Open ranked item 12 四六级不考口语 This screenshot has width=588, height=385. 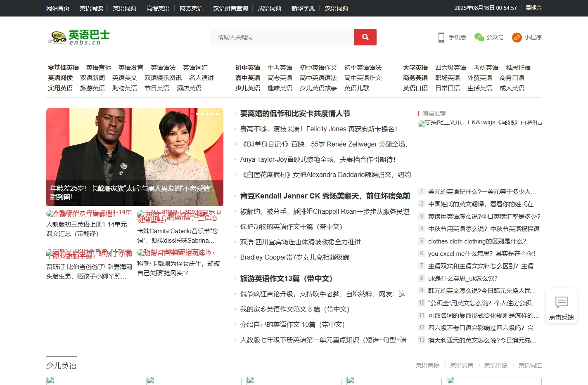pyautogui.click(x=484, y=328)
